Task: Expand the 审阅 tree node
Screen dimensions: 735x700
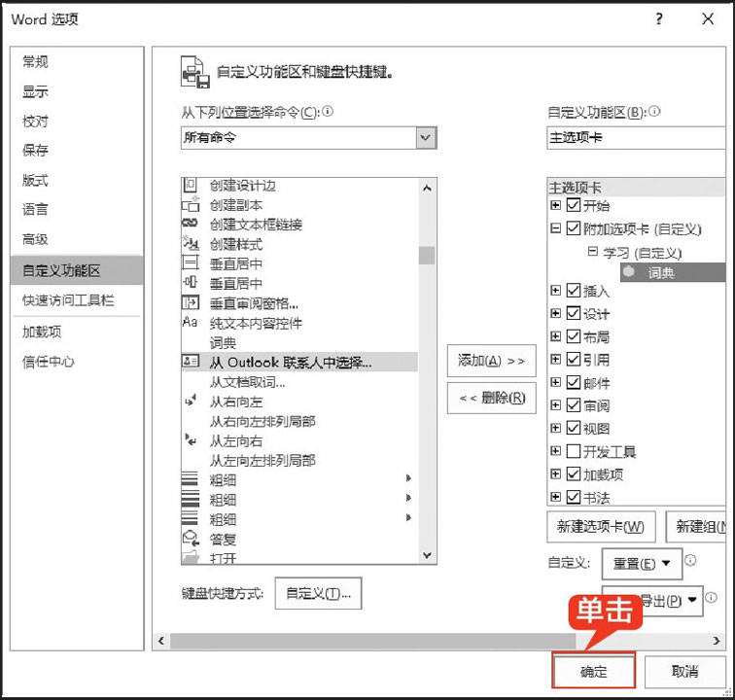Action: [555, 404]
